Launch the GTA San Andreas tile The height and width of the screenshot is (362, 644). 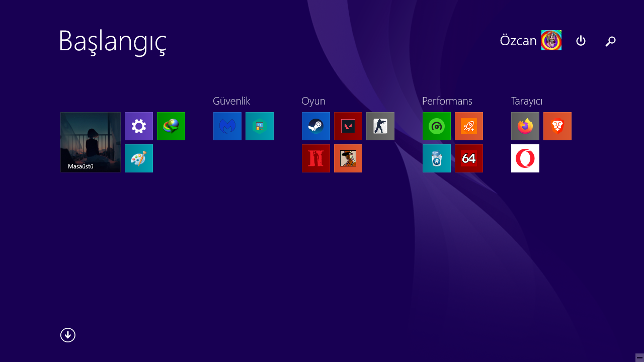click(x=348, y=158)
